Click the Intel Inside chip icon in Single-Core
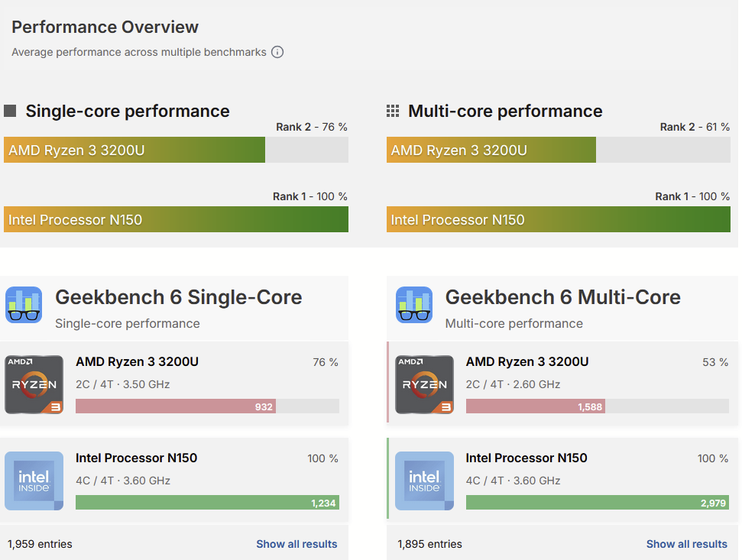This screenshot has width=742, height=560. 34,481
